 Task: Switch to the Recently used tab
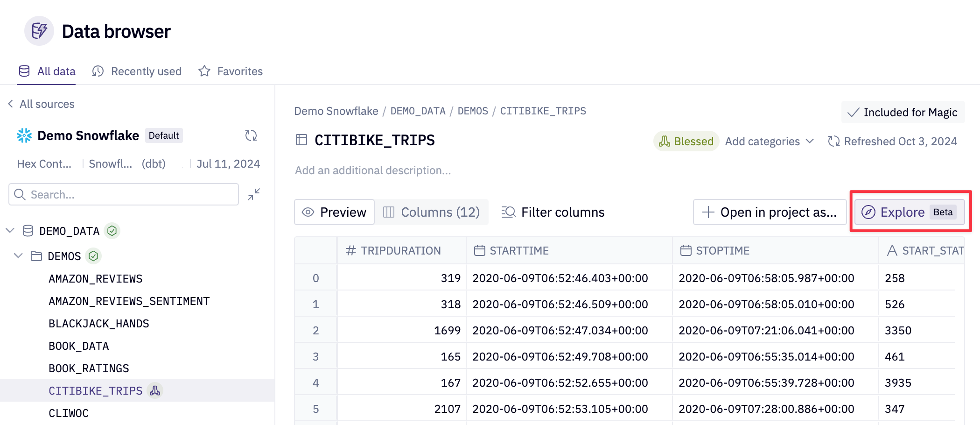pyautogui.click(x=137, y=71)
